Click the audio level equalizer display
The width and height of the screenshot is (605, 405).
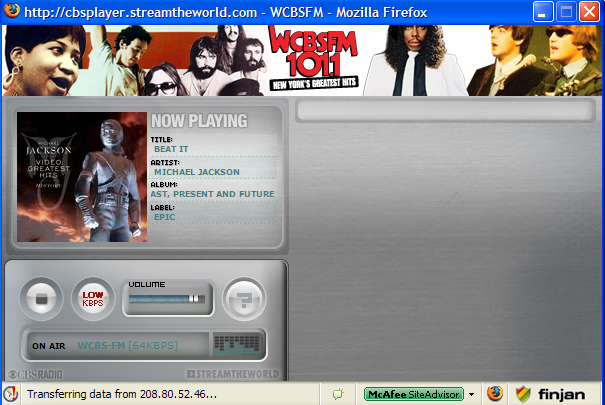click(238, 345)
